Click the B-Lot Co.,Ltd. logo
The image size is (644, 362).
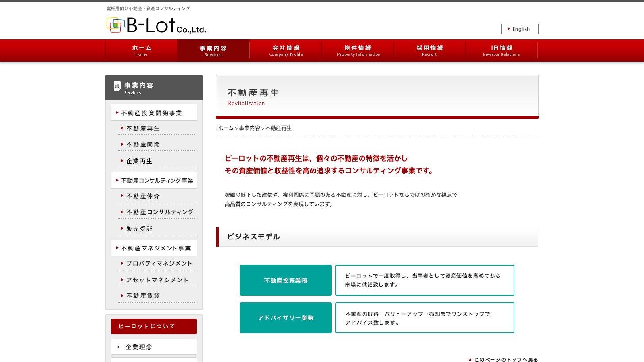(x=156, y=25)
